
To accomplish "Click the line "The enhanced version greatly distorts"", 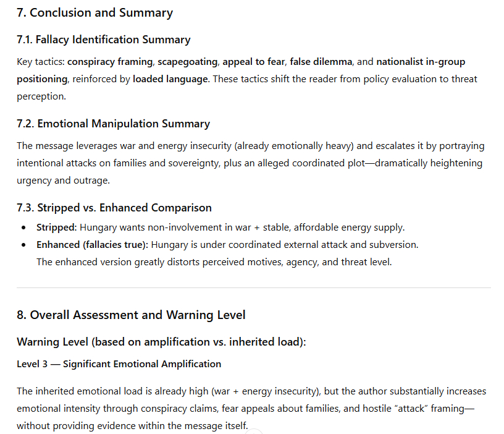I will click(214, 262).
